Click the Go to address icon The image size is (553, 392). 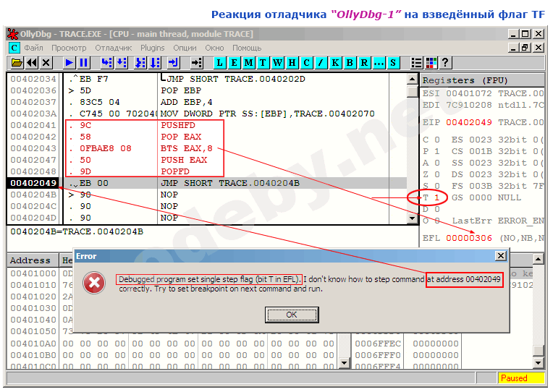pos(196,63)
